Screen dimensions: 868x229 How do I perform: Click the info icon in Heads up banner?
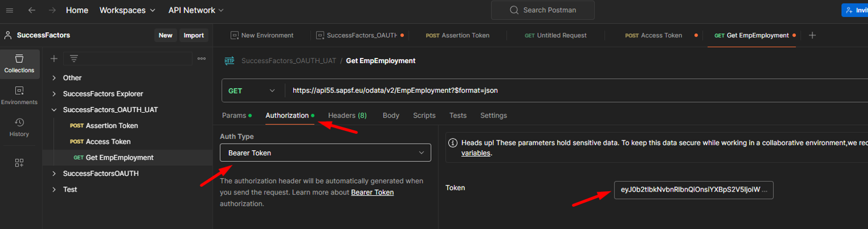click(453, 143)
